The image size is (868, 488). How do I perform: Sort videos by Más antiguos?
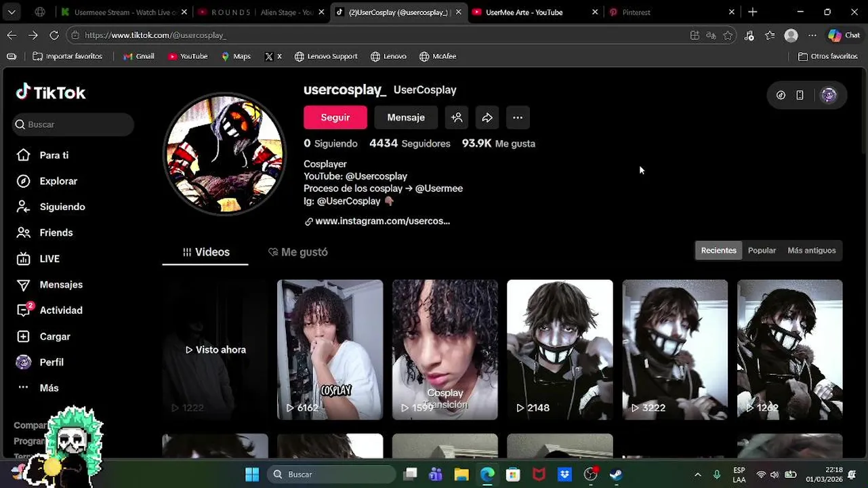tap(811, 250)
